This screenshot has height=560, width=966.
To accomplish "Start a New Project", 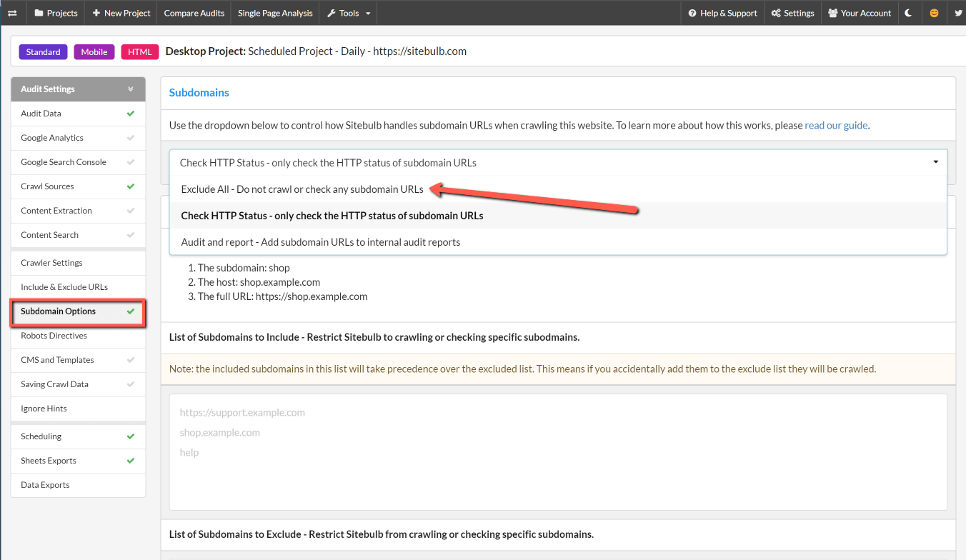I will 121,13.
